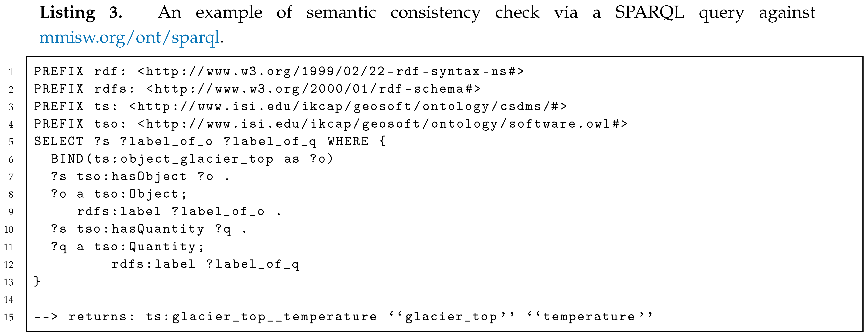868x336 pixels.
Task: Click the 'Listing 3.' caption label
Action: click(81, 13)
